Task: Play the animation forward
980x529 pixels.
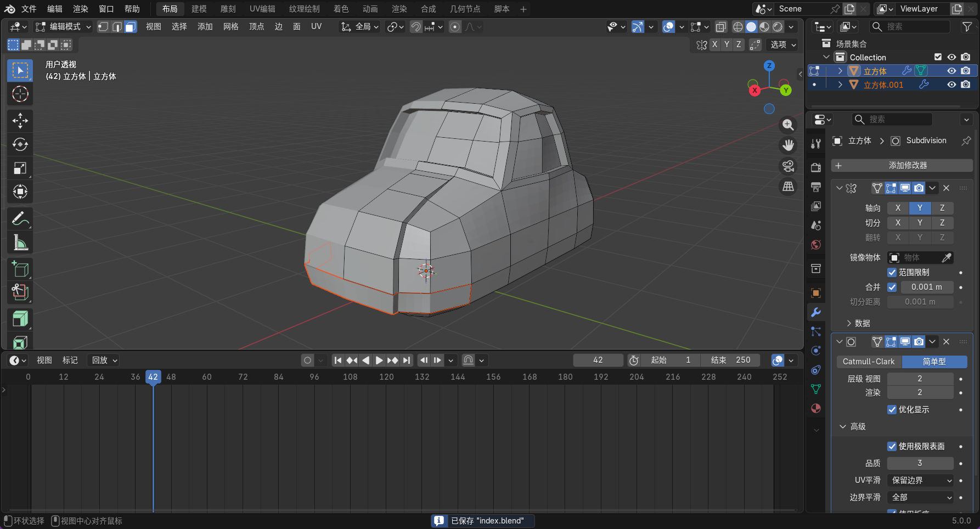Action: [379, 361]
